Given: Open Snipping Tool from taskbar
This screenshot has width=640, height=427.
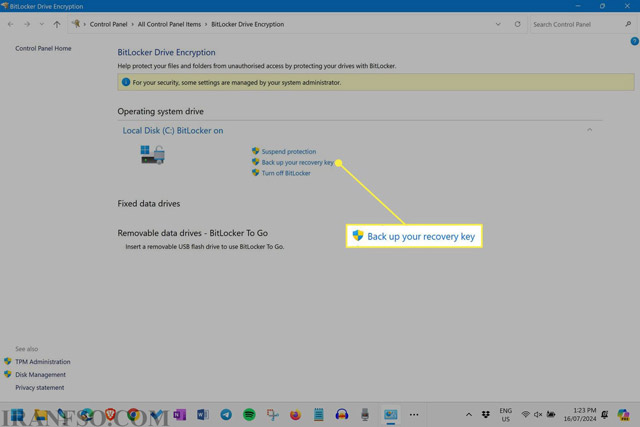Looking at the screenshot, I should [x=272, y=415].
